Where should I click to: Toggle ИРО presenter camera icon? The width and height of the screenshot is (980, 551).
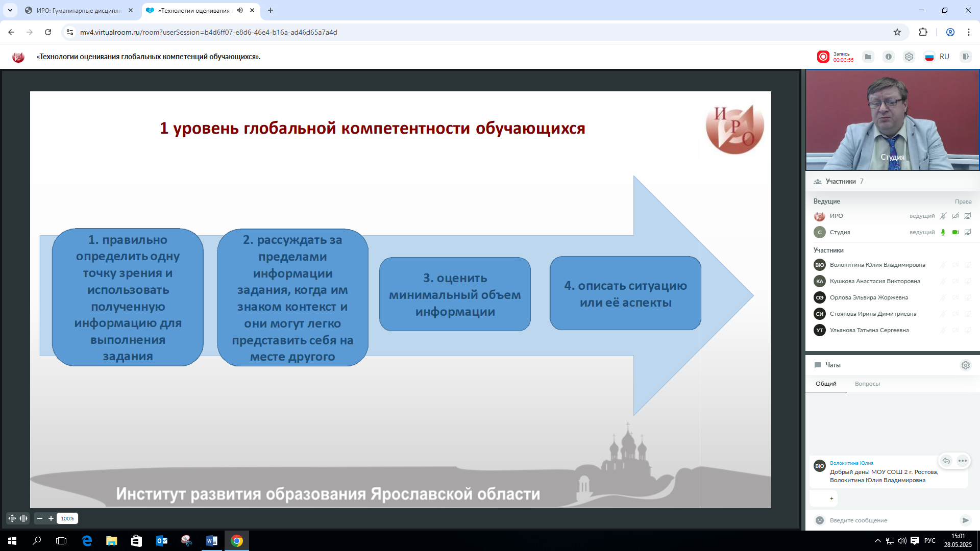tap(955, 216)
